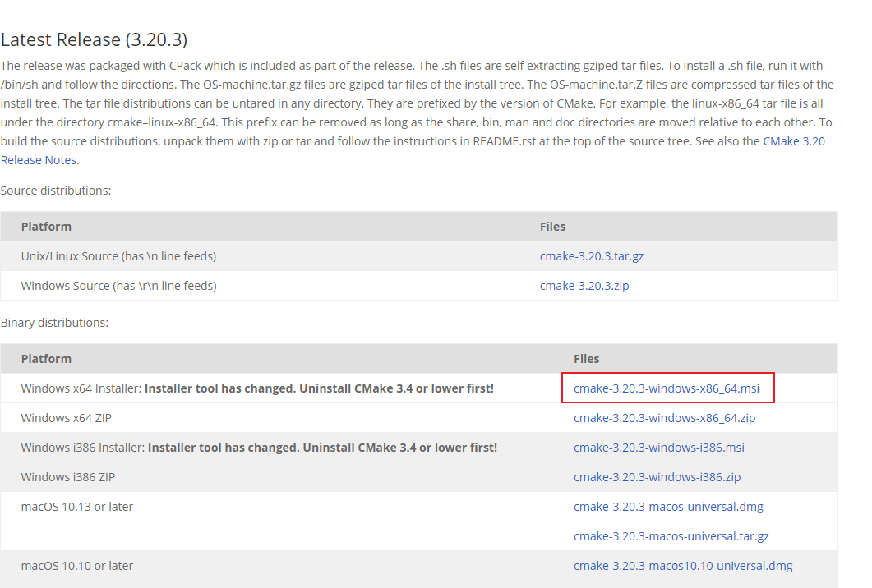872x588 pixels.
Task: Click the 'macOS 10.13 or later' cell
Action: coord(76,507)
